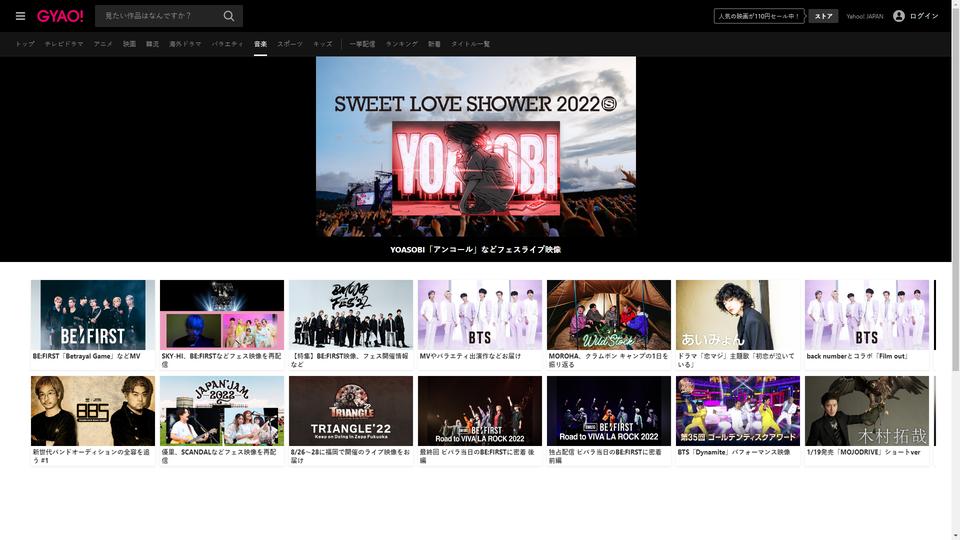Open the TRIANGLE'22 thumbnail
The height and width of the screenshot is (540, 960).
coord(351,411)
